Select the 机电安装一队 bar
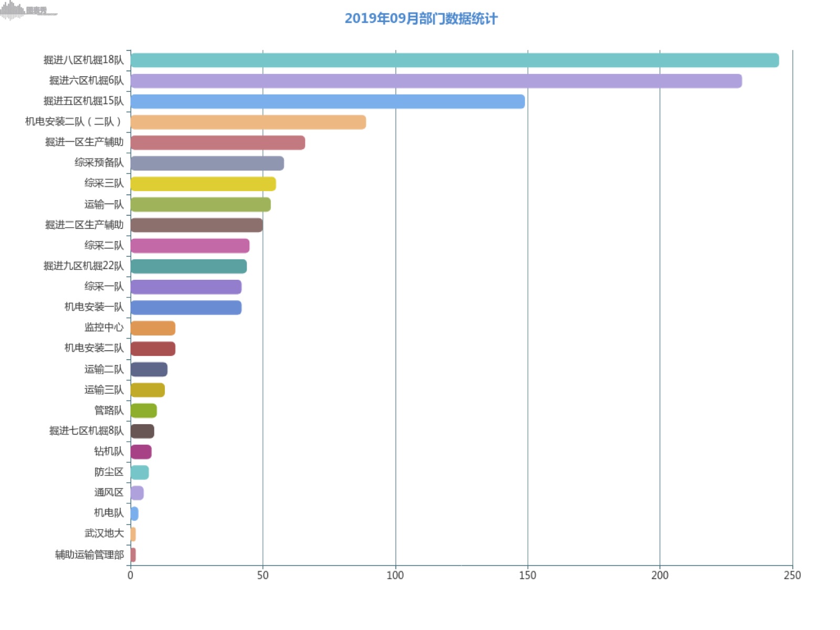Image resolution: width=840 pixels, height=630 pixels. tap(186, 308)
